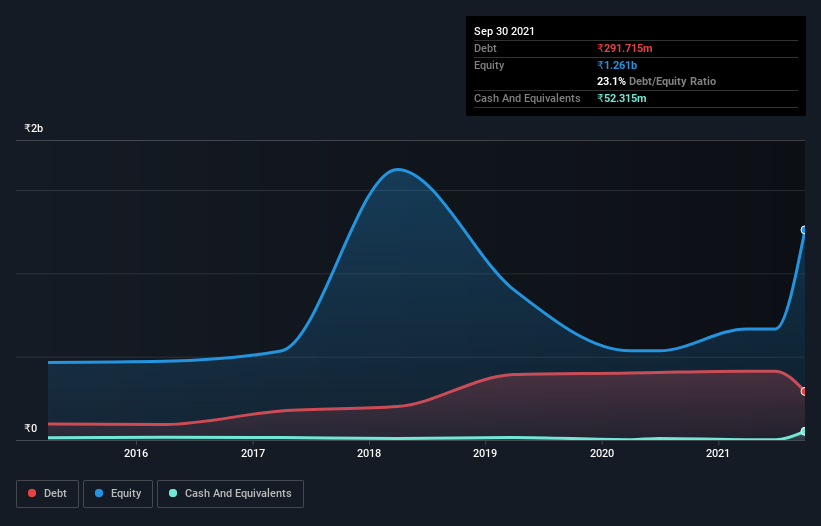Image resolution: width=821 pixels, height=526 pixels.
Task: Click the ₹0 y-axis label
Action: click(31, 428)
